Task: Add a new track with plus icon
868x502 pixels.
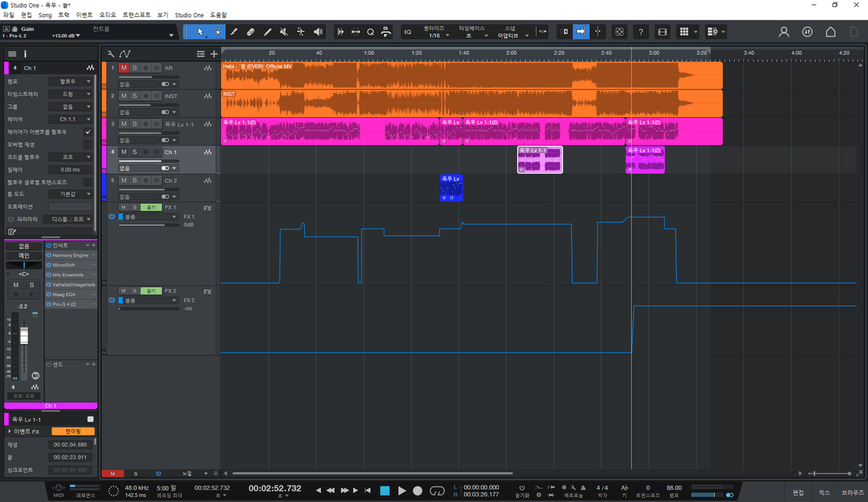Action: click(214, 54)
